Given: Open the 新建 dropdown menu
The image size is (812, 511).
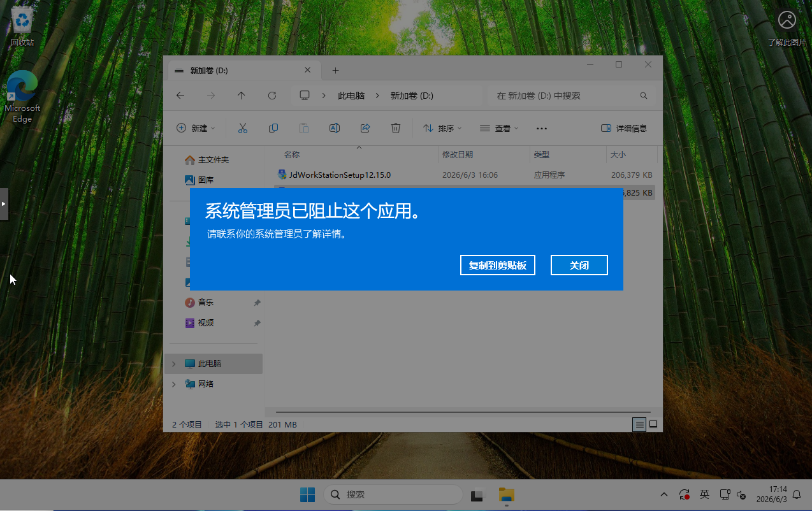Looking at the screenshot, I should pyautogui.click(x=196, y=128).
